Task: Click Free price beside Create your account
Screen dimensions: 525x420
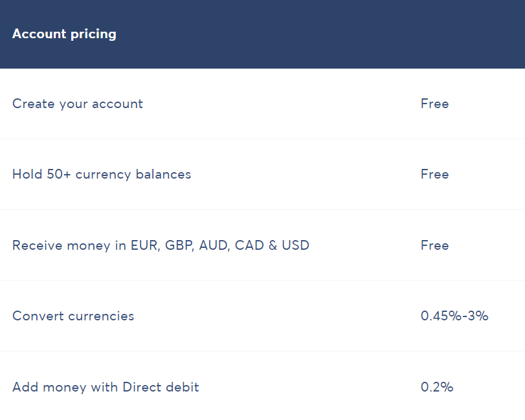Action: [434, 104]
